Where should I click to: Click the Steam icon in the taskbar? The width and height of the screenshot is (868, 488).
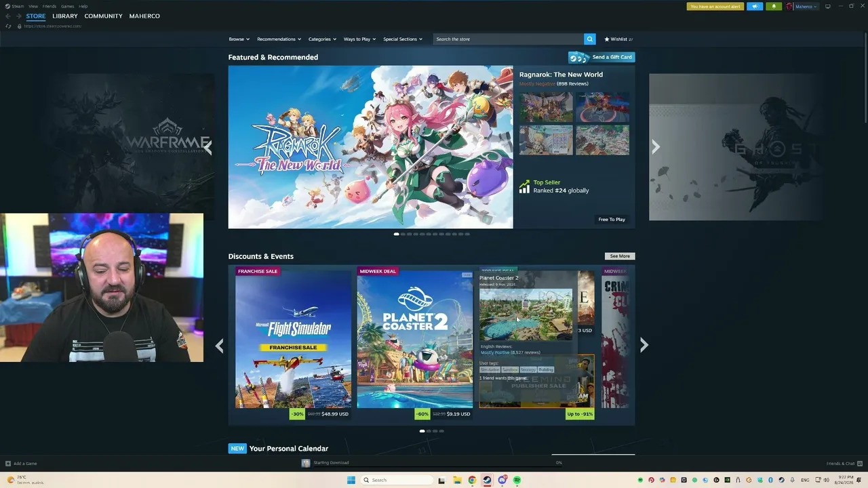(487, 480)
